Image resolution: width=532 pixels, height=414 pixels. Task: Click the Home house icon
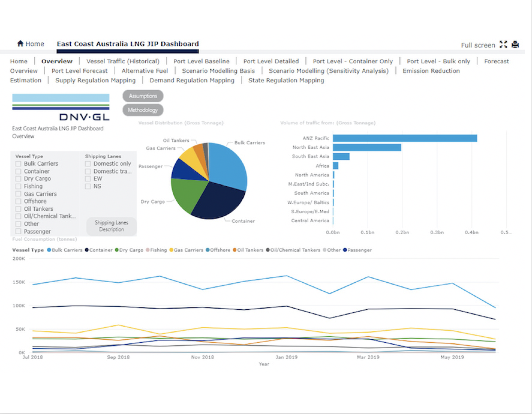pos(20,44)
